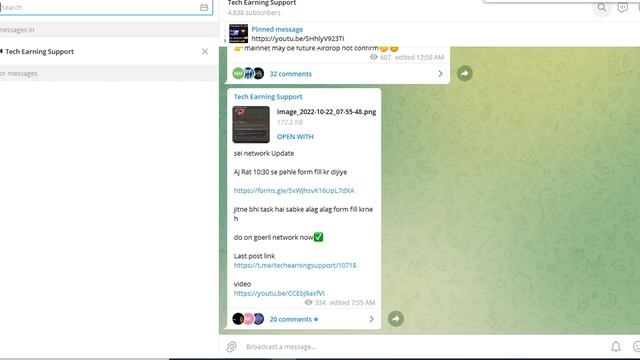Share the sei network Update post
Viewport: 640px width, 360px height.
[x=396, y=319]
